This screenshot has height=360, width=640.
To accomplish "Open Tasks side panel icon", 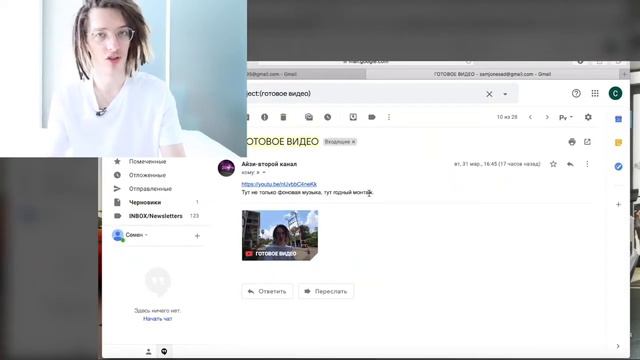I will pos(618,167).
